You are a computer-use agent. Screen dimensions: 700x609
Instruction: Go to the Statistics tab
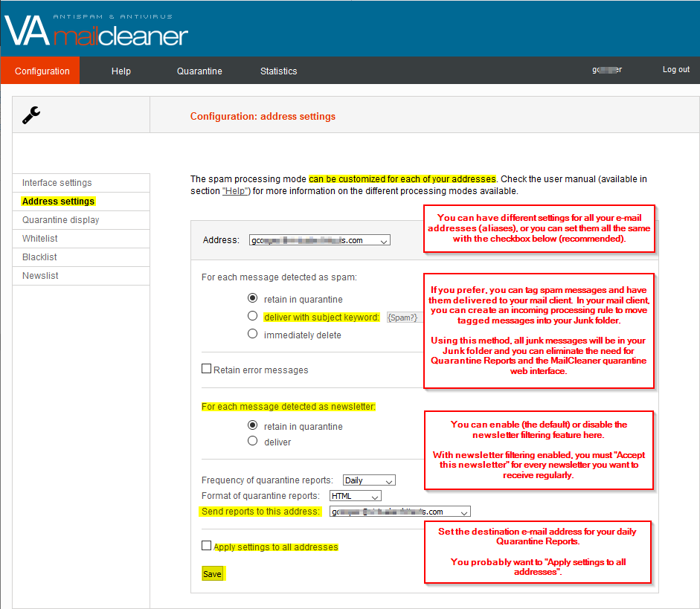click(x=278, y=71)
